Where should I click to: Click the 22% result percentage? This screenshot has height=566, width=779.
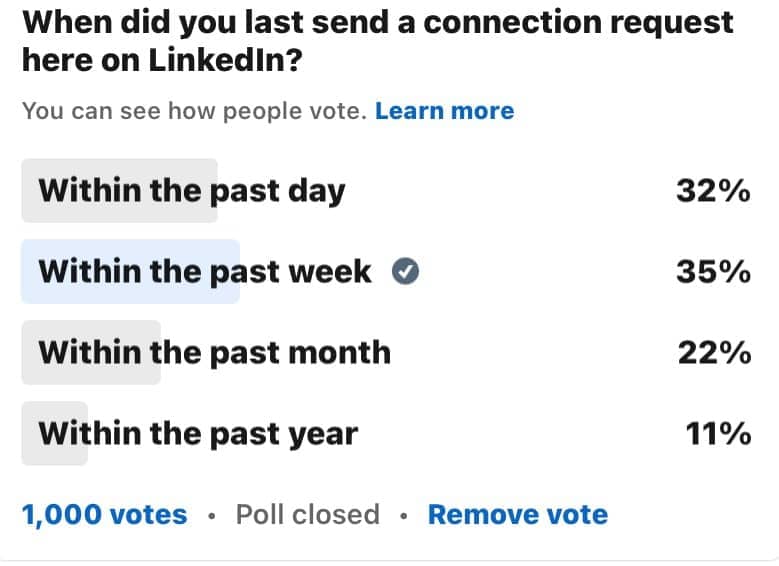(x=714, y=353)
